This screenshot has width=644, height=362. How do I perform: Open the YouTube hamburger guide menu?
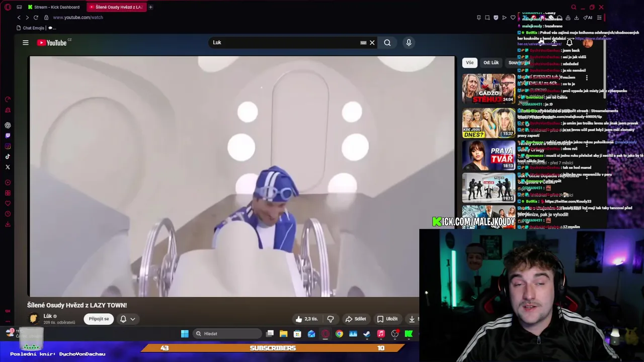click(26, 43)
